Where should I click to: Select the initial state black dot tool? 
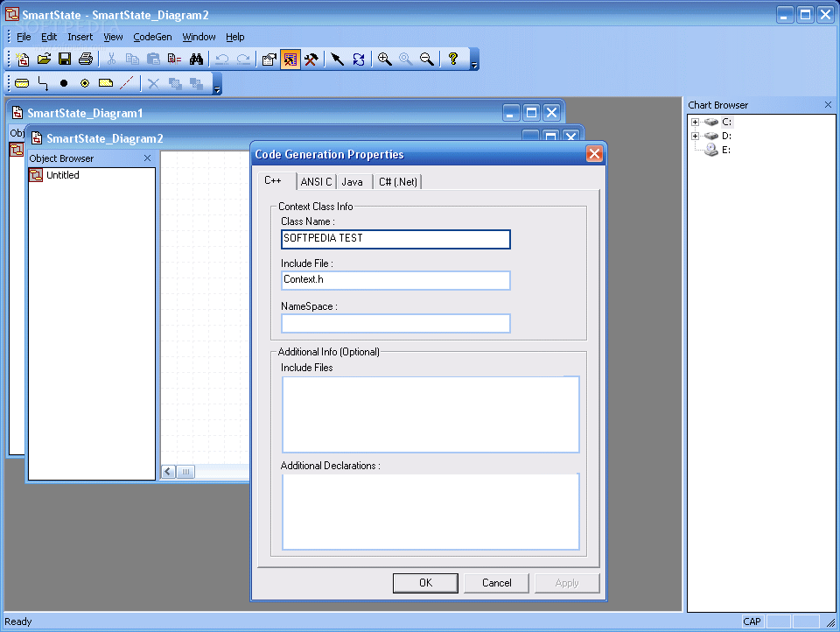(x=64, y=83)
